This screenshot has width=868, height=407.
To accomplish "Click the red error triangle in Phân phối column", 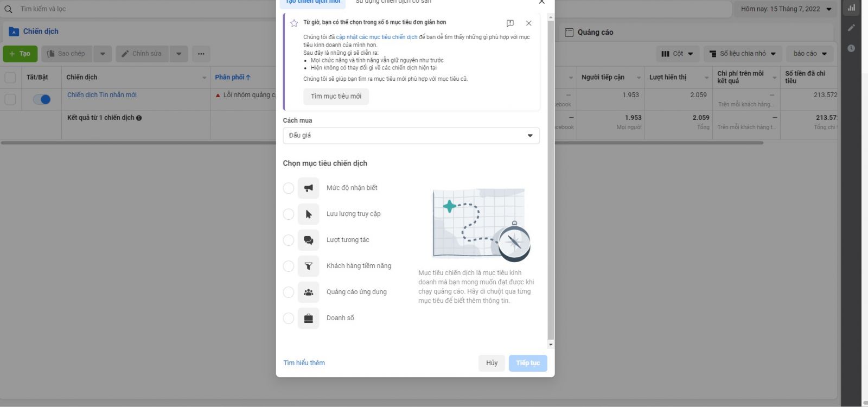I will point(218,95).
